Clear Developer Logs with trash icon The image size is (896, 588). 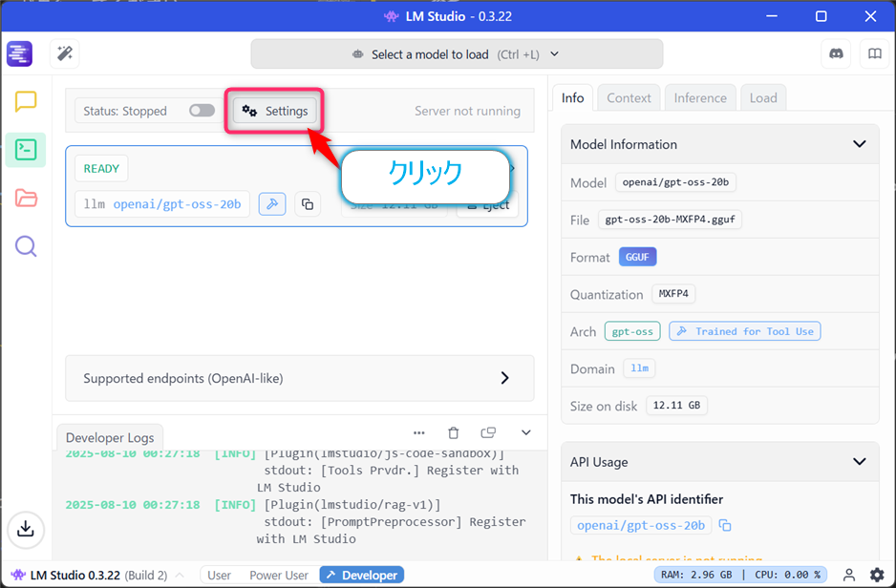click(x=453, y=432)
